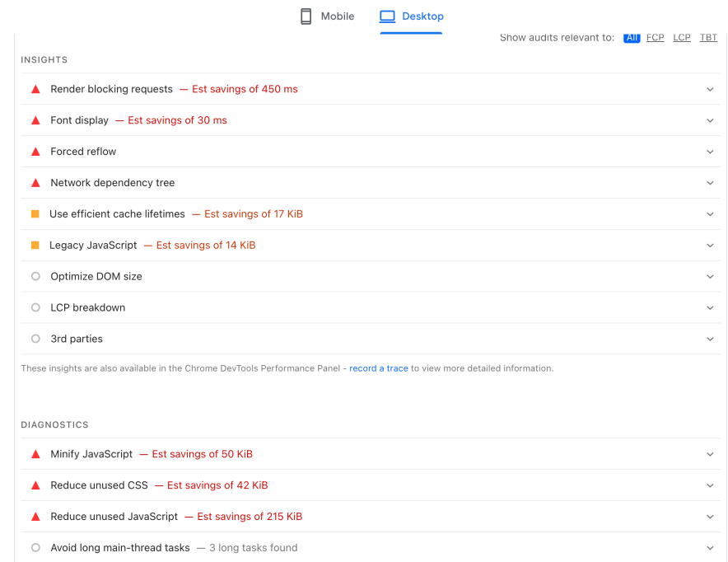Expand the Network dependency tree insight
The height and width of the screenshot is (562, 728).
coord(710,182)
